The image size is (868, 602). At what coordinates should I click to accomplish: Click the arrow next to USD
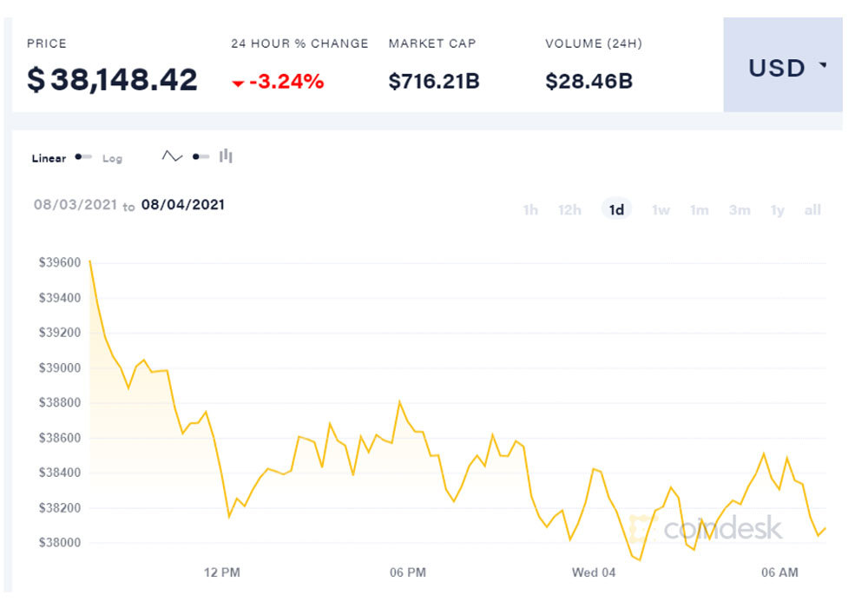[822, 66]
